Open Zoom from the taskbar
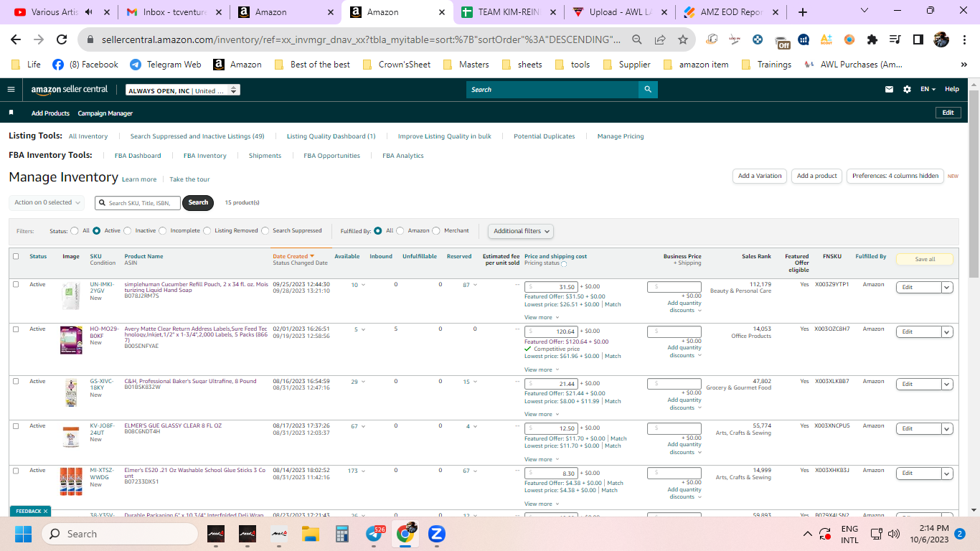 tap(437, 534)
